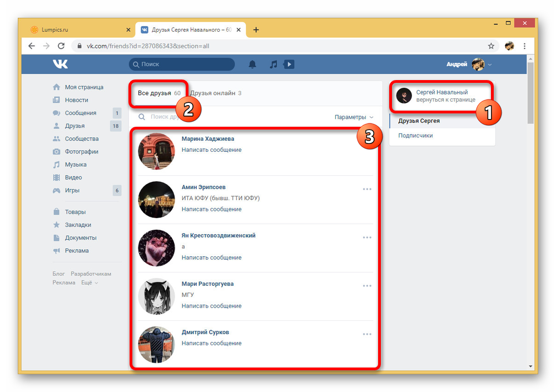Write message to Амин Эрипсоев

point(211,209)
